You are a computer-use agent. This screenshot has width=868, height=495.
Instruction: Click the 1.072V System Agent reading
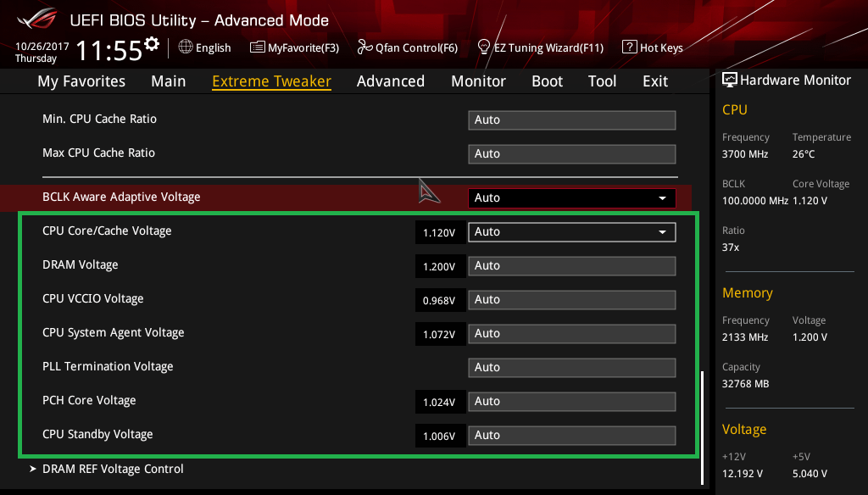(440, 335)
